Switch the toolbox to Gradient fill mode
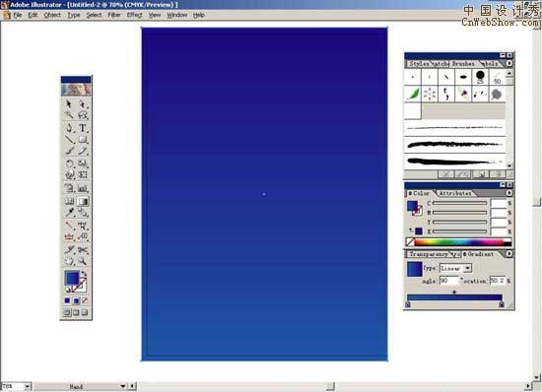 coord(76,300)
